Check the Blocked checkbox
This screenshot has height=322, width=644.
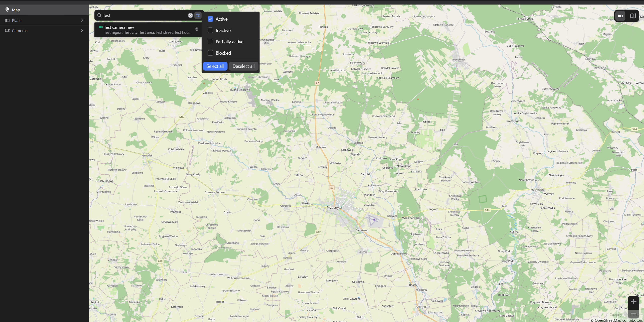pyautogui.click(x=210, y=53)
